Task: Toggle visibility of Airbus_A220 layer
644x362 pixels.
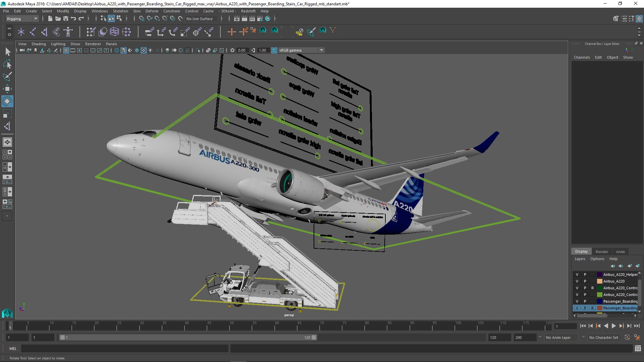Action: (577, 281)
